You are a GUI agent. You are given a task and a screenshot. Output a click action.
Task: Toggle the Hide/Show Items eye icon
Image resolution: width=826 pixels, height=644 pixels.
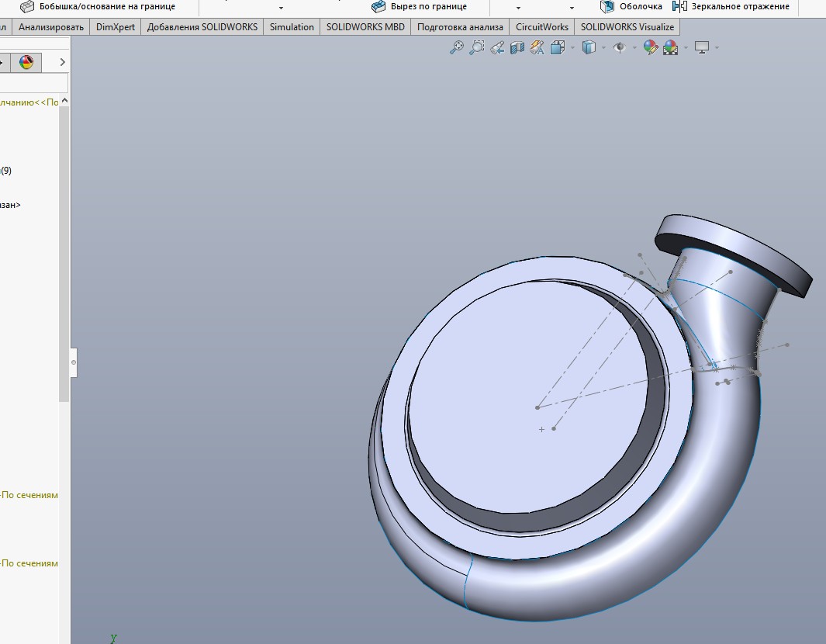pyautogui.click(x=619, y=48)
